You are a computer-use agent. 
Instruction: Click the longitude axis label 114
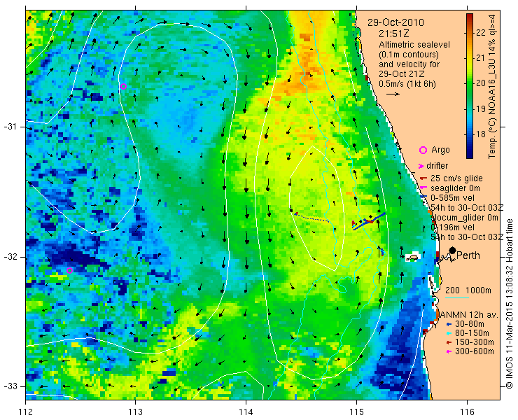pyautogui.click(x=246, y=412)
